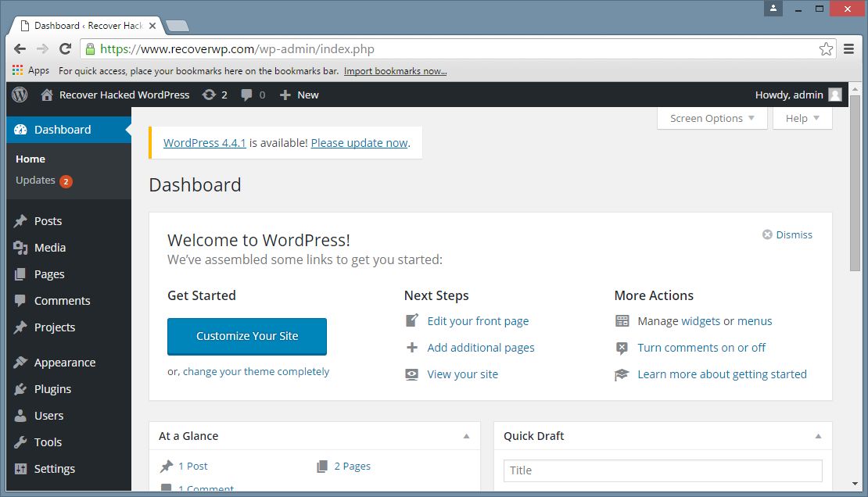This screenshot has height=497, width=868.
Task: Click the pages icon beside 2 Pages
Action: pos(322,466)
